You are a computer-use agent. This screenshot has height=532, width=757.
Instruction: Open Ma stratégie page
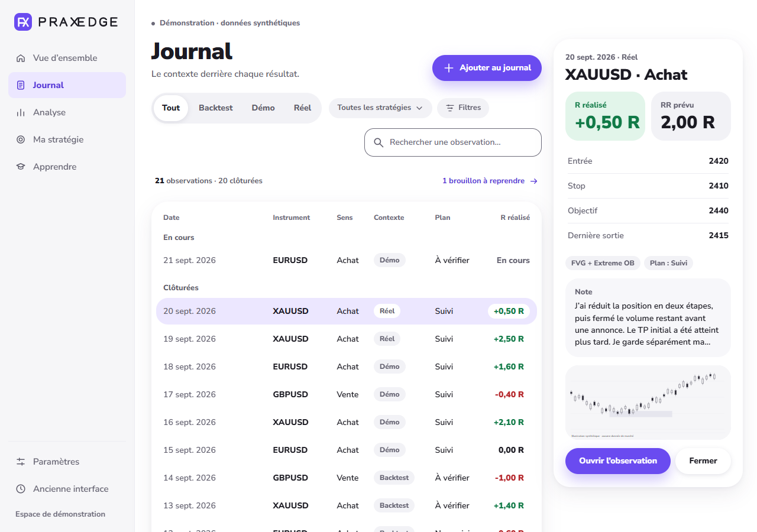(x=67, y=140)
